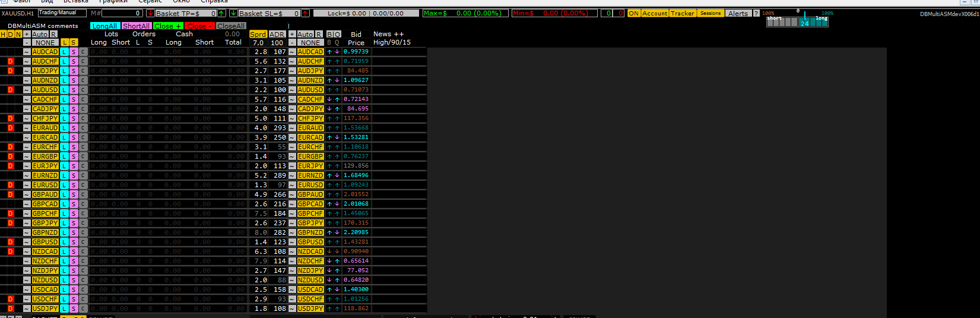Click the red up arrow after Basket SL
Image resolution: width=980 pixels, height=318 pixels.
pos(305,13)
